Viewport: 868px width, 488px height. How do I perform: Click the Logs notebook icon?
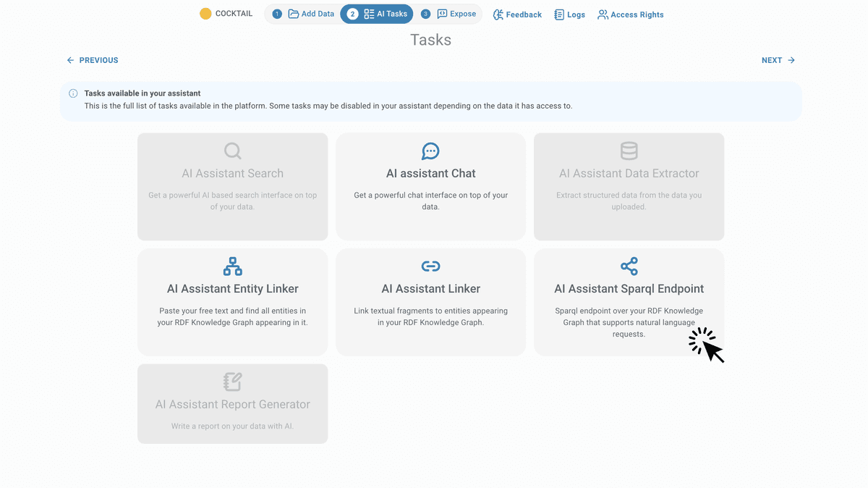point(559,14)
